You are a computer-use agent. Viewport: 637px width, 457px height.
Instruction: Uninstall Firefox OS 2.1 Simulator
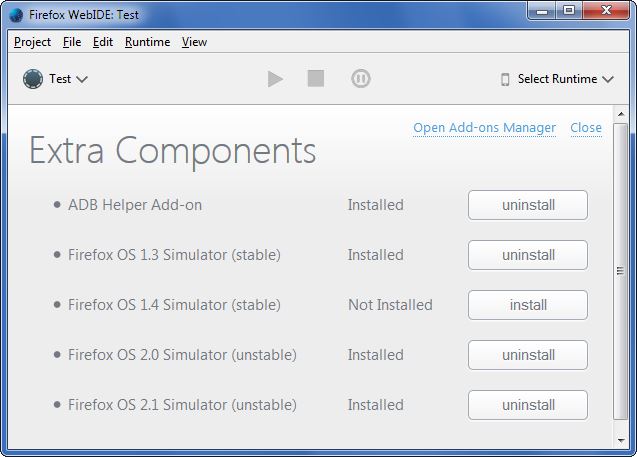(528, 405)
